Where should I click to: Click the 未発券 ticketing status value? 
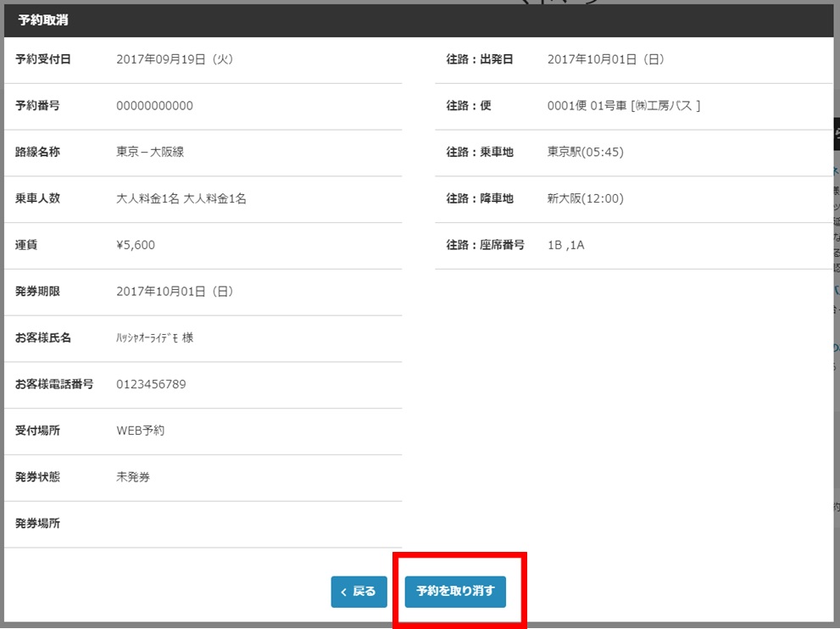pos(133,477)
